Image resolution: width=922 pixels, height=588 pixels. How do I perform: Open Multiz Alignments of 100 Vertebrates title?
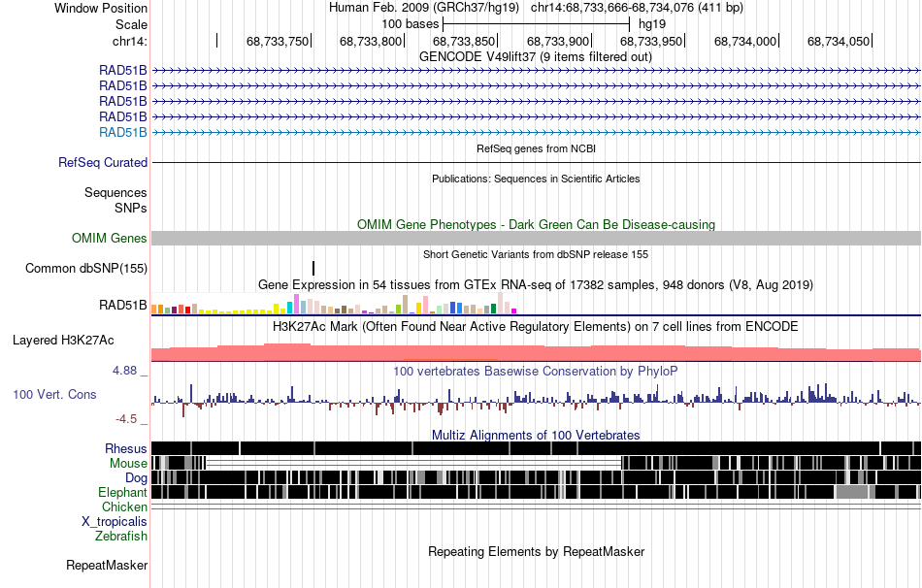coord(536,436)
